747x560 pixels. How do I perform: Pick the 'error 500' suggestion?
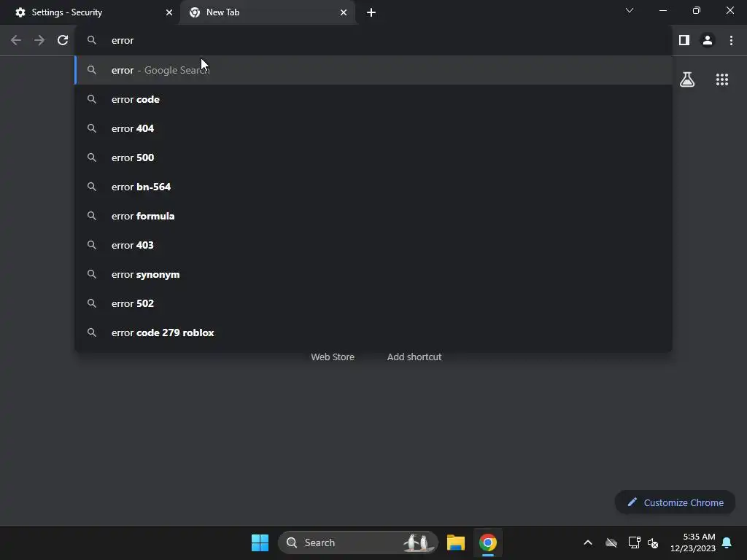(373, 157)
